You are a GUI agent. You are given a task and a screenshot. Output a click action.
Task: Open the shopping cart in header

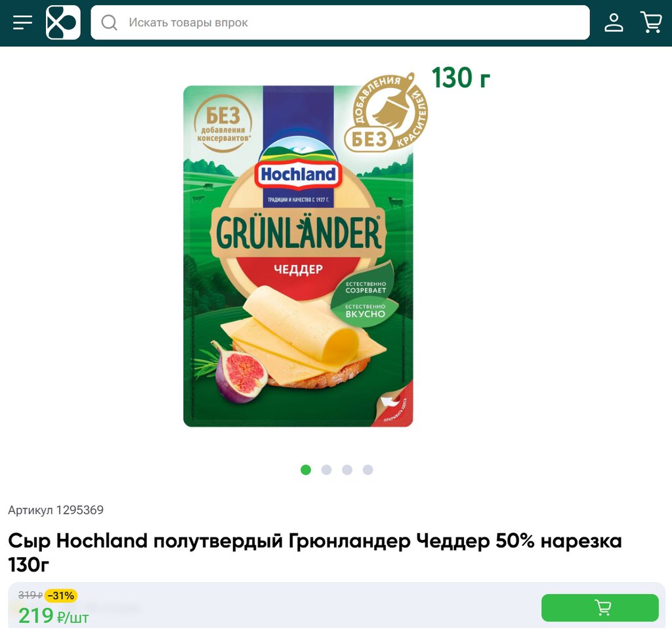650,22
